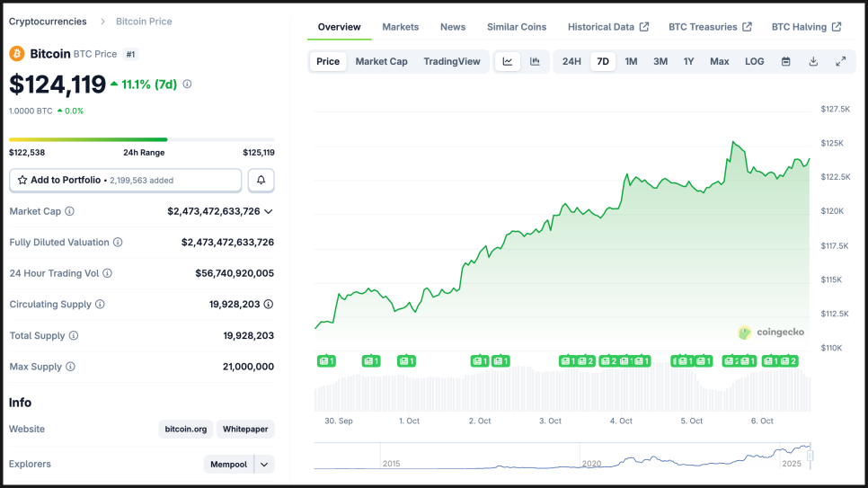Open the Whitepaper link
Screen dimensions: 868x488
(245, 429)
